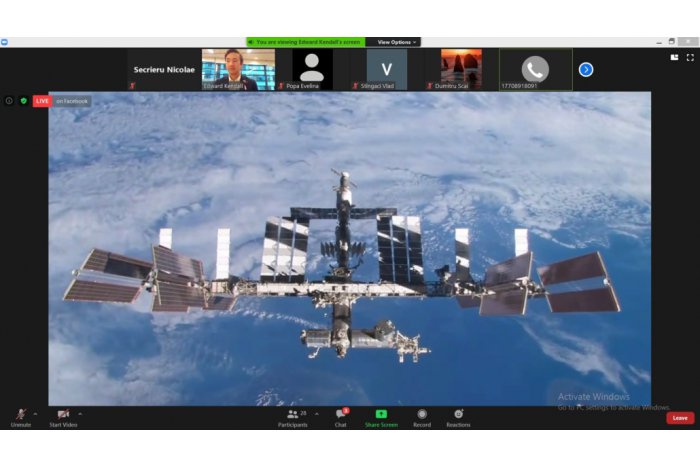This screenshot has width=700, height=466.
Task: Select Stingaci Vlad participant tile
Action: tap(387, 70)
